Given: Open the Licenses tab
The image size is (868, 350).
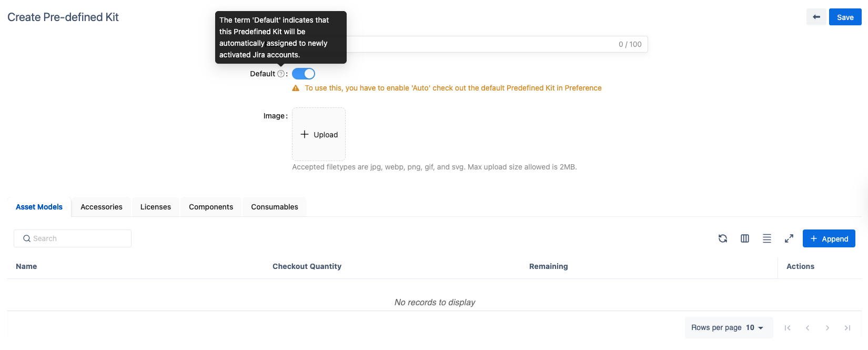Looking at the screenshot, I should pos(156,207).
